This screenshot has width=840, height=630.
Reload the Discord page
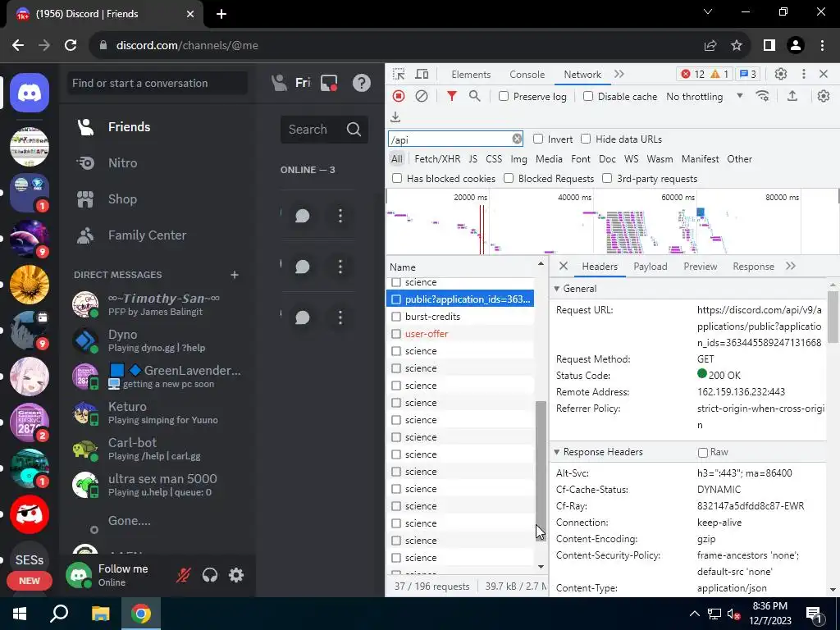coord(71,46)
